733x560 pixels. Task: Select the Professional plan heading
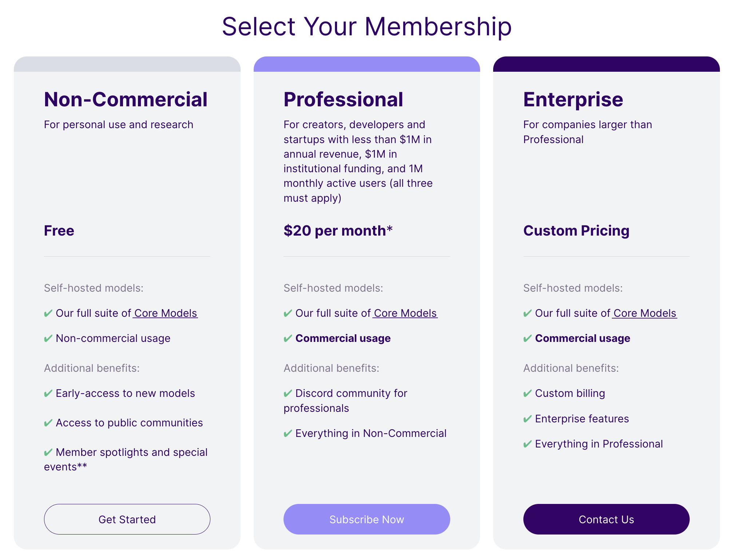tap(343, 99)
